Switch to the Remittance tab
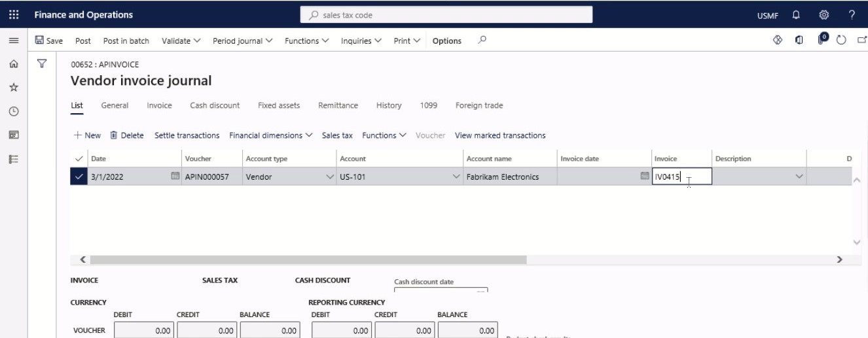 click(338, 105)
